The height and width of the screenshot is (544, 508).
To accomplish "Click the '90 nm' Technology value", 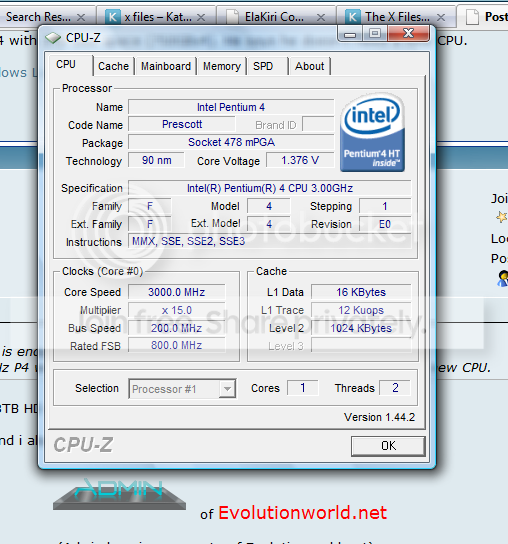I will coord(156,160).
